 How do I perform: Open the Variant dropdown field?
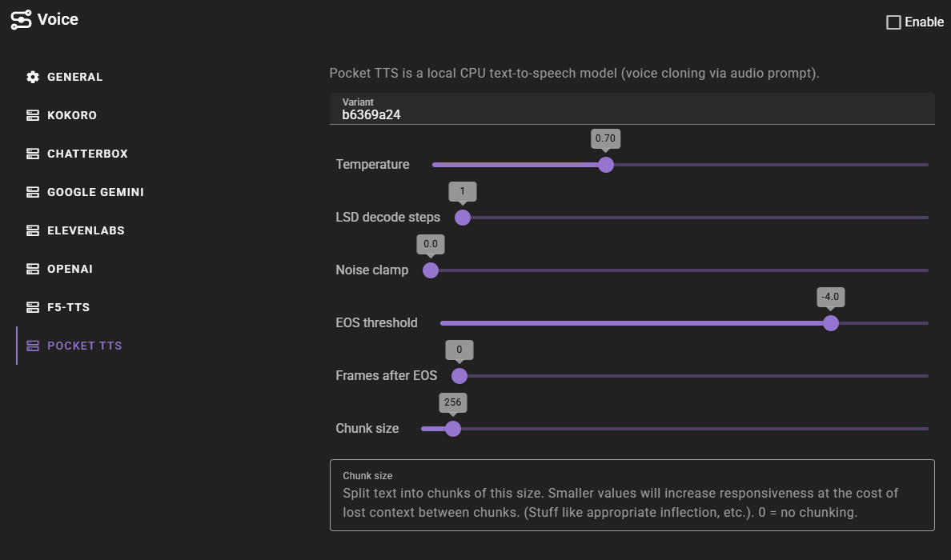632,109
